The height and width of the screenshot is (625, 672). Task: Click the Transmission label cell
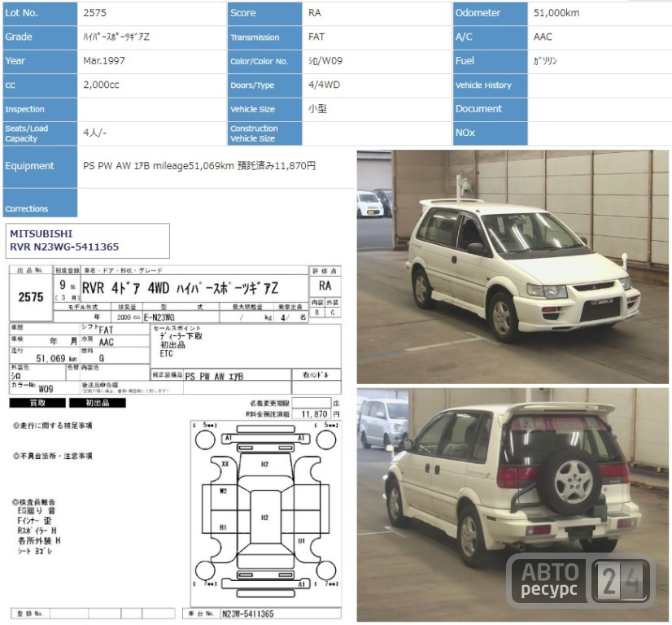pos(264,37)
